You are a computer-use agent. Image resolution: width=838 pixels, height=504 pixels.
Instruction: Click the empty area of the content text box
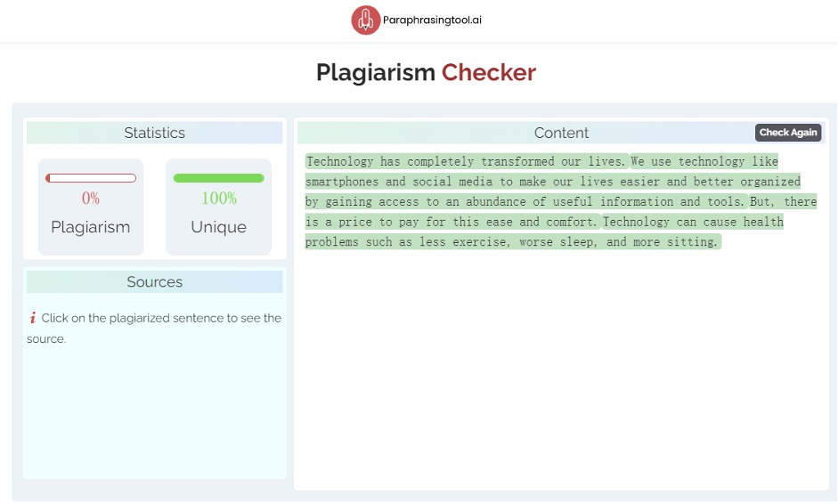pyautogui.click(x=561, y=374)
